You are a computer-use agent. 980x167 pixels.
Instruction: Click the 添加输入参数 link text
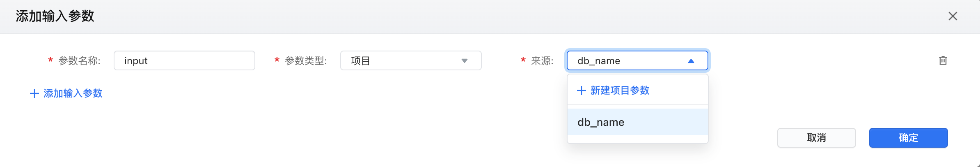73,93
